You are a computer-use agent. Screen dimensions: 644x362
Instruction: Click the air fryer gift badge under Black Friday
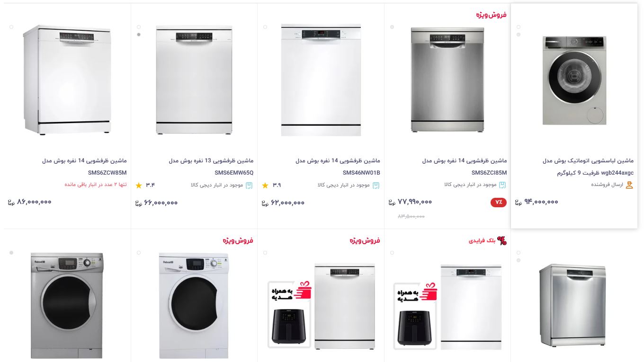[415, 316]
